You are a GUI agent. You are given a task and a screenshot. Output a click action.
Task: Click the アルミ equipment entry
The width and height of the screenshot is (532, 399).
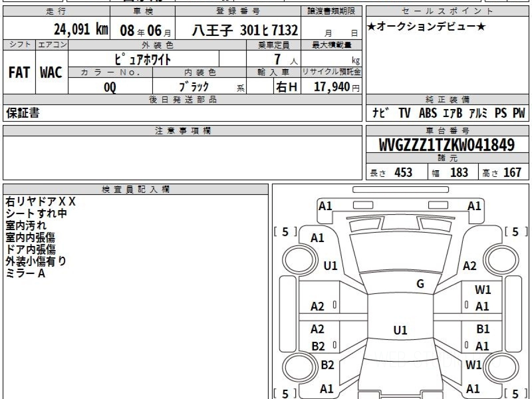click(478, 113)
